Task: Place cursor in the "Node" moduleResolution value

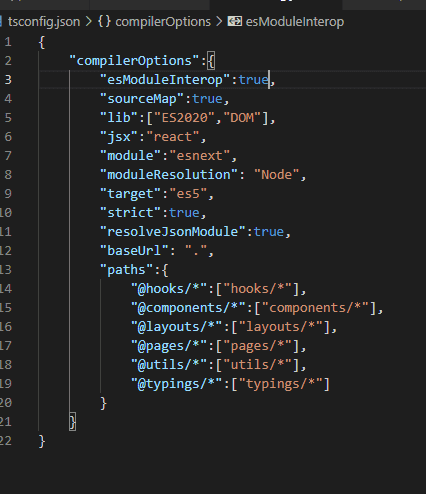Action: pyautogui.click(x=277, y=175)
